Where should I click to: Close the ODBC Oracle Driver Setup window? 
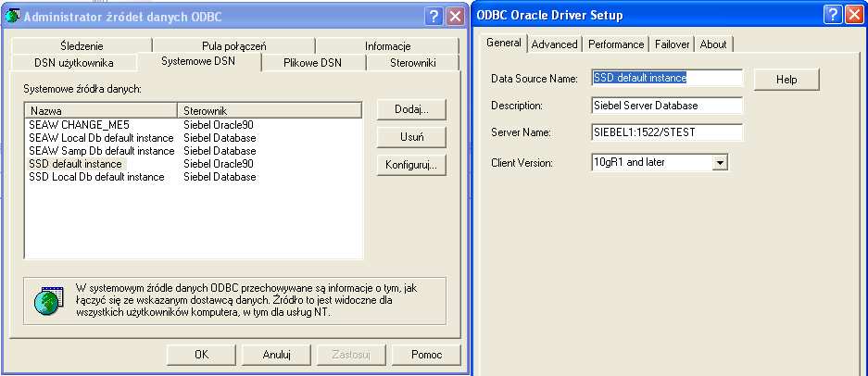[x=854, y=16]
